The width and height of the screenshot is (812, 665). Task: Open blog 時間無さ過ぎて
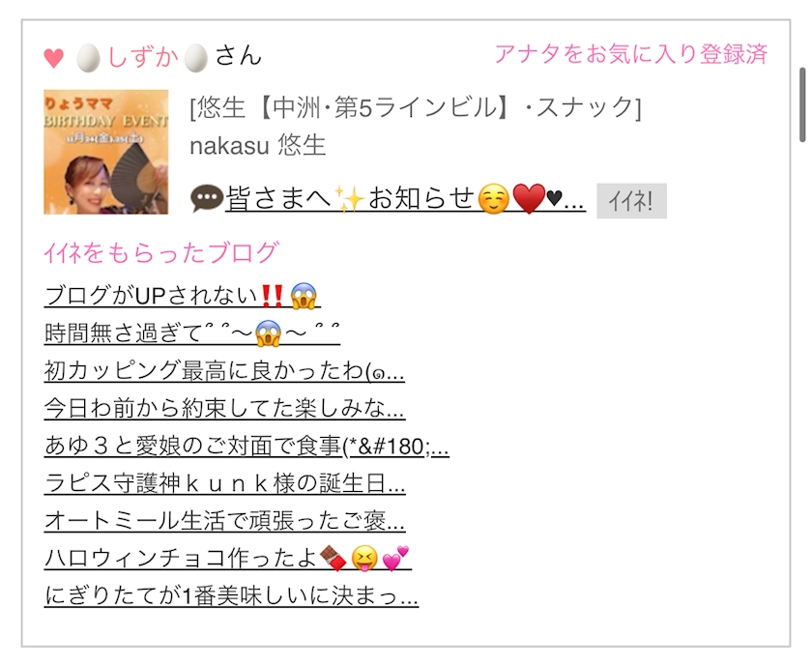click(x=192, y=333)
